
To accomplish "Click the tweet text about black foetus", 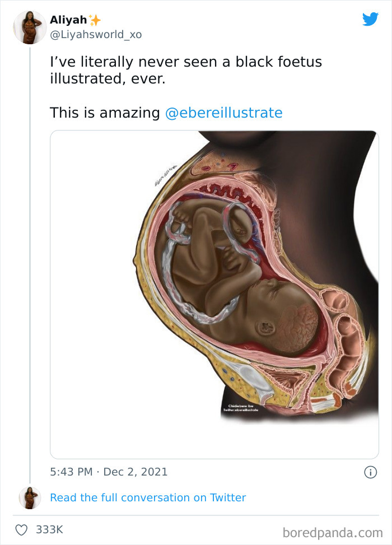I will click(x=185, y=70).
